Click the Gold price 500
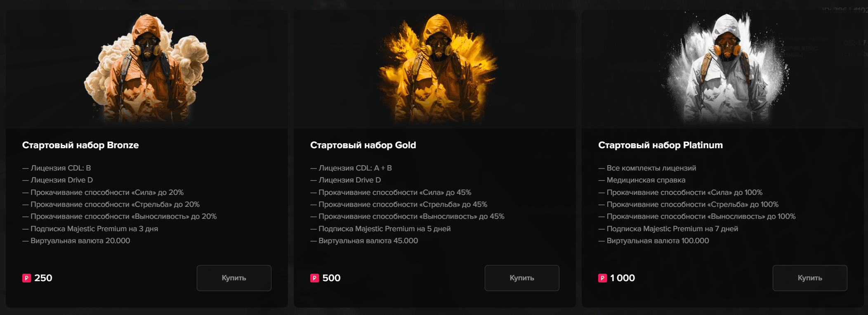Viewport: 868px width, 315px height. click(x=331, y=278)
